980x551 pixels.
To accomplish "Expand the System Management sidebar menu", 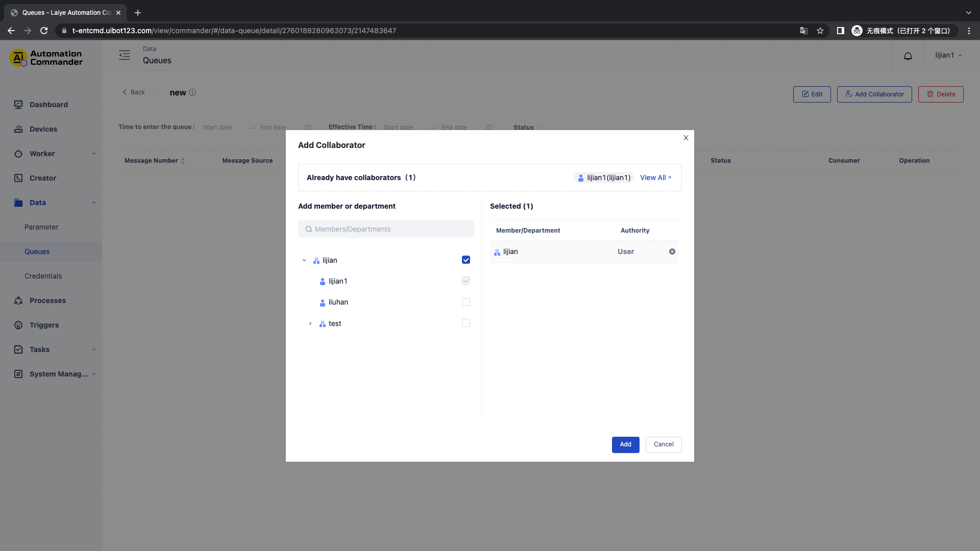I will [94, 374].
